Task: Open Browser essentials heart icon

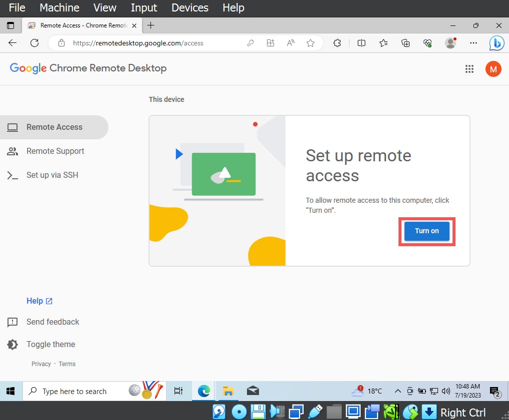Action: (427, 43)
